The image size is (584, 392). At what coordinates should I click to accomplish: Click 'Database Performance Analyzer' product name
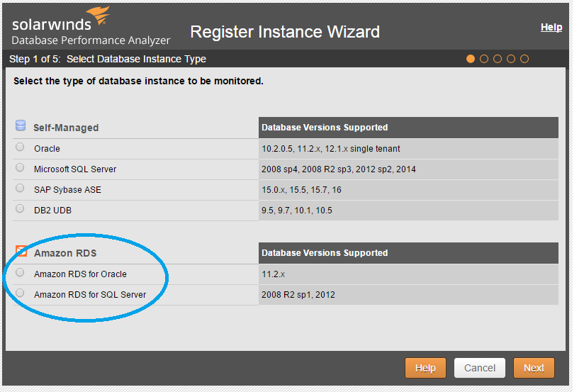point(91,40)
